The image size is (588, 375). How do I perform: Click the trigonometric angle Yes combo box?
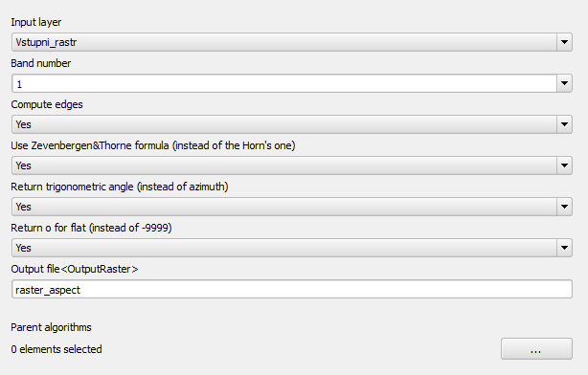292,207
